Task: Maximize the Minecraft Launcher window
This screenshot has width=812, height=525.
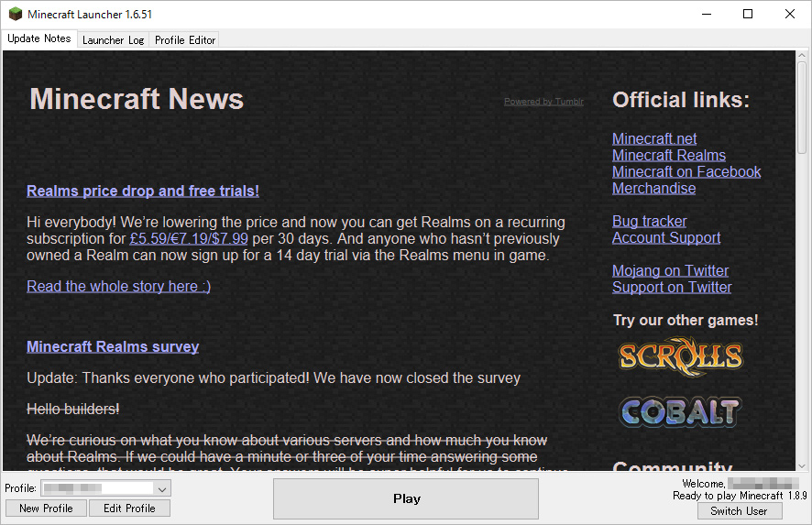Action: [748, 14]
